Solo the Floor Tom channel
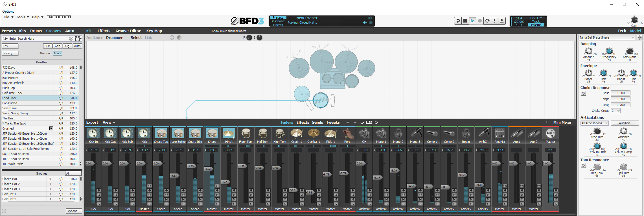Screen dimensions: 644x216 pos(251,204)
